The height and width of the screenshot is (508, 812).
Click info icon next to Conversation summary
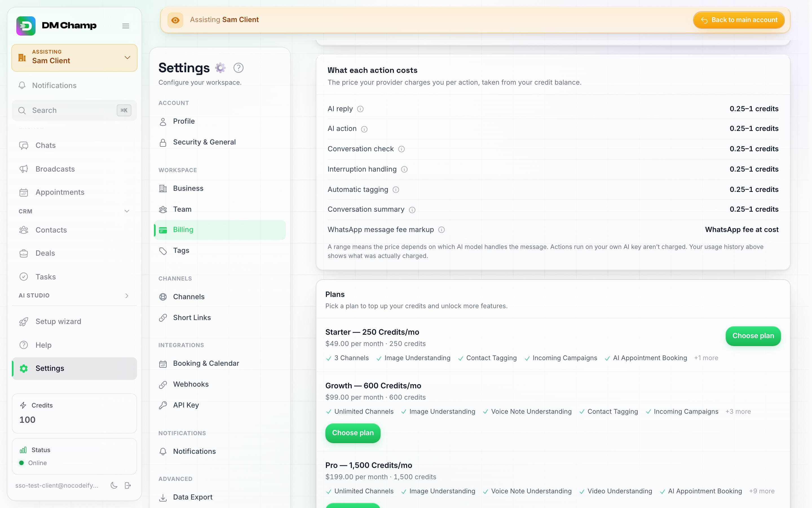[412, 210]
